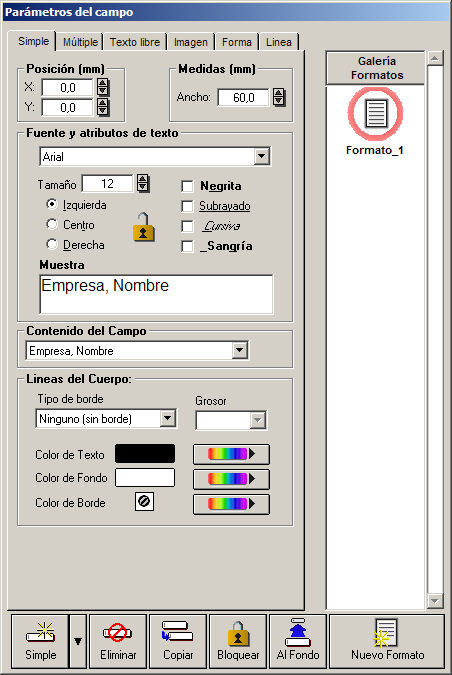Open the Imagen tab
This screenshot has width=452, height=675.
191,42
